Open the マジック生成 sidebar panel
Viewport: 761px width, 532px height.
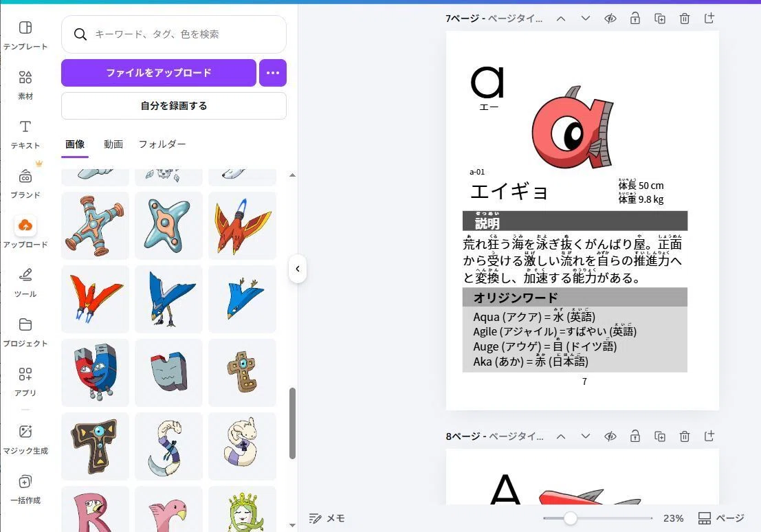click(x=25, y=440)
